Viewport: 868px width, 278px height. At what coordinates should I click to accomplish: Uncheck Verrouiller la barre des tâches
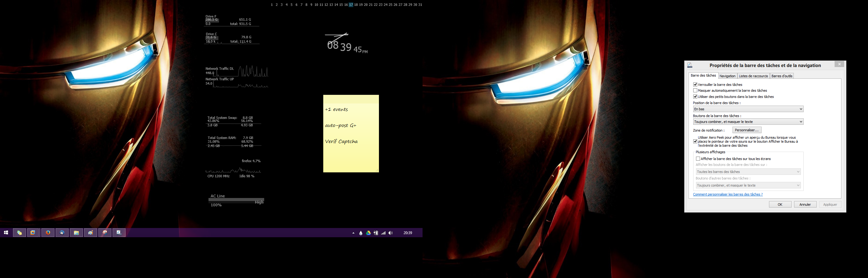coord(695,84)
